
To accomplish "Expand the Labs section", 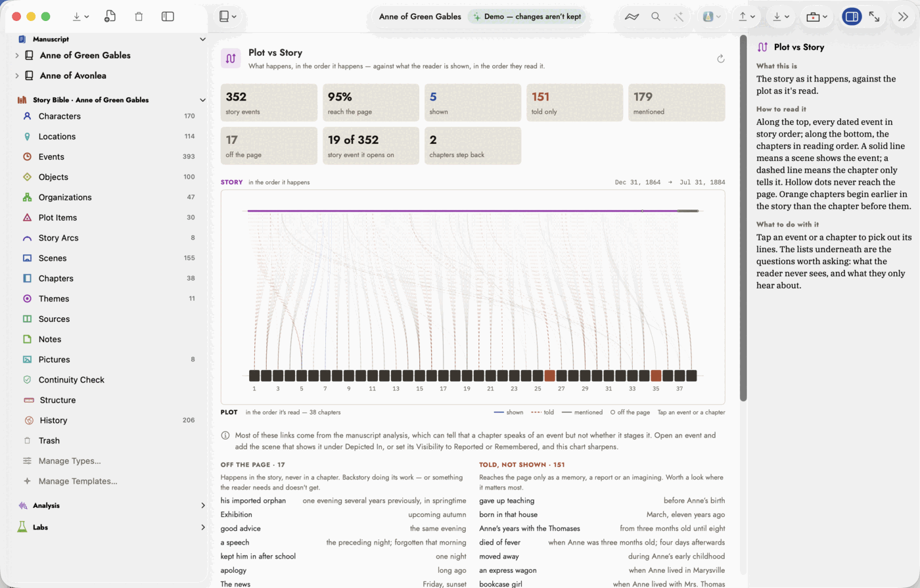I will tap(202, 527).
